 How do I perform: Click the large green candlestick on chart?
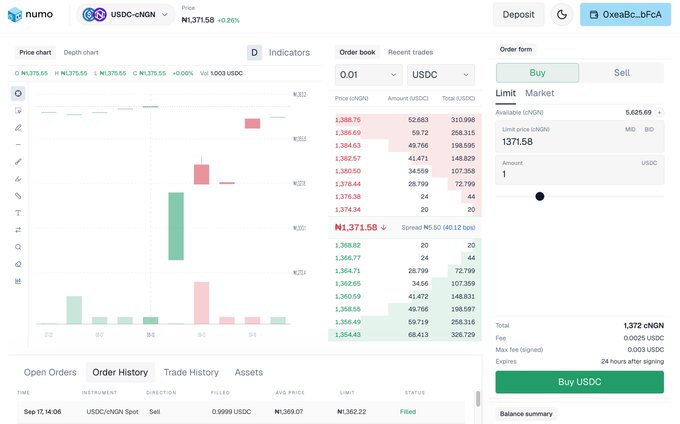pyautogui.click(x=176, y=226)
